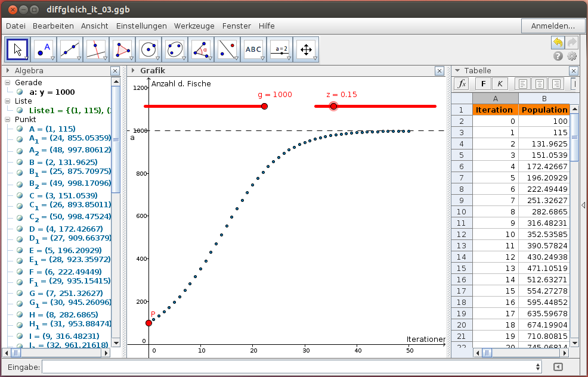Open the Werkzeuge menu
588x377 pixels.
click(x=194, y=26)
